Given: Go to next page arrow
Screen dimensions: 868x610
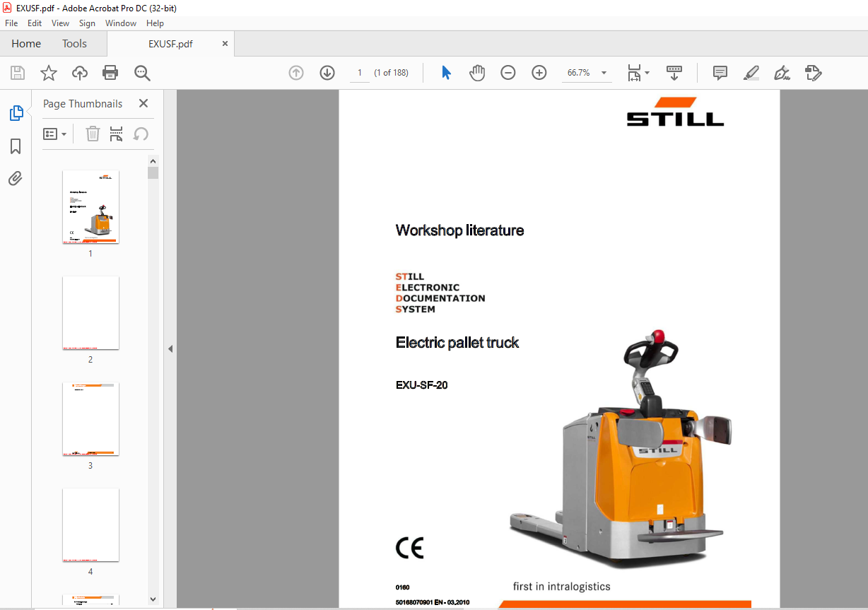Looking at the screenshot, I should click(x=327, y=73).
